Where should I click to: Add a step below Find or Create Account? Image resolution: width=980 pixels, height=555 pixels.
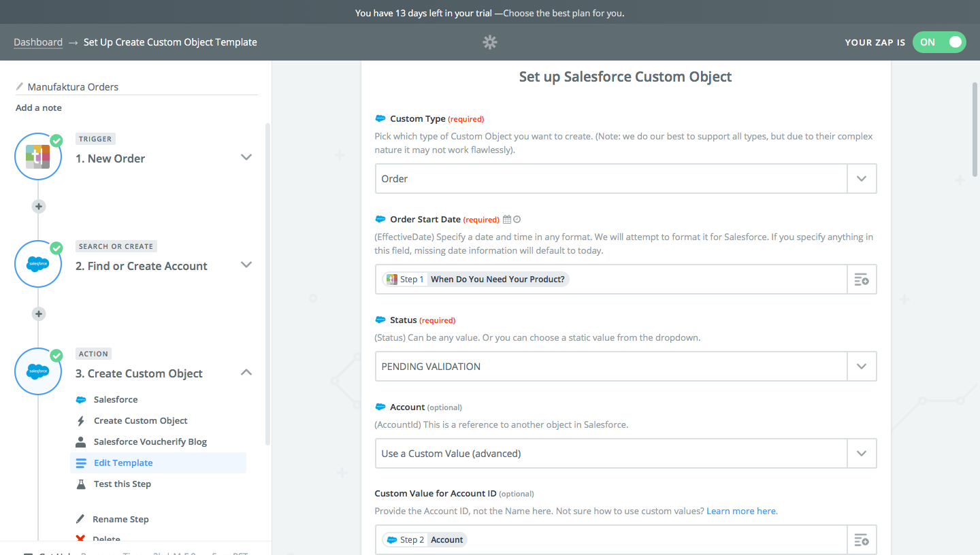point(39,314)
